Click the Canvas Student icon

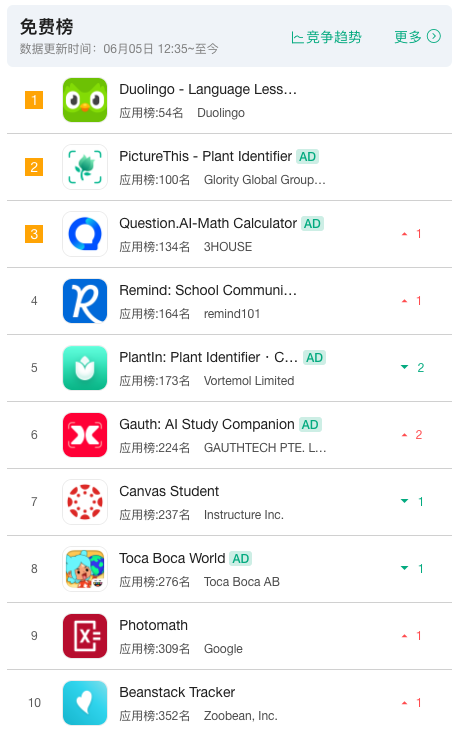point(85,502)
